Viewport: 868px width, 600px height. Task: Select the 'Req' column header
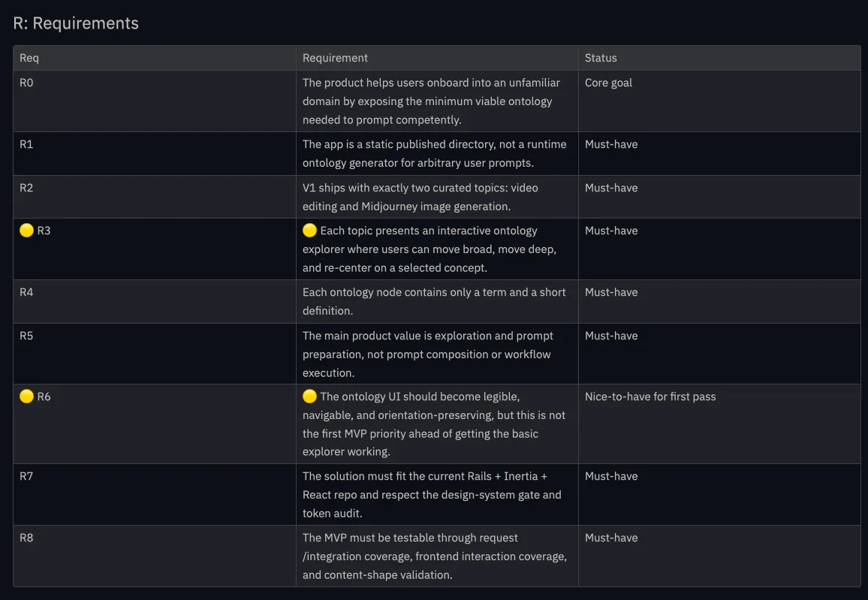coord(29,58)
